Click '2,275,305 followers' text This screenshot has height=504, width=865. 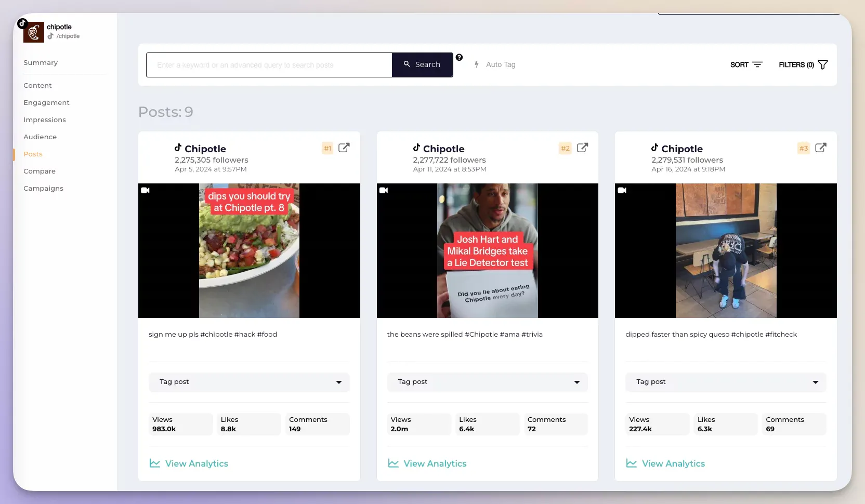click(x=212, y=160)
